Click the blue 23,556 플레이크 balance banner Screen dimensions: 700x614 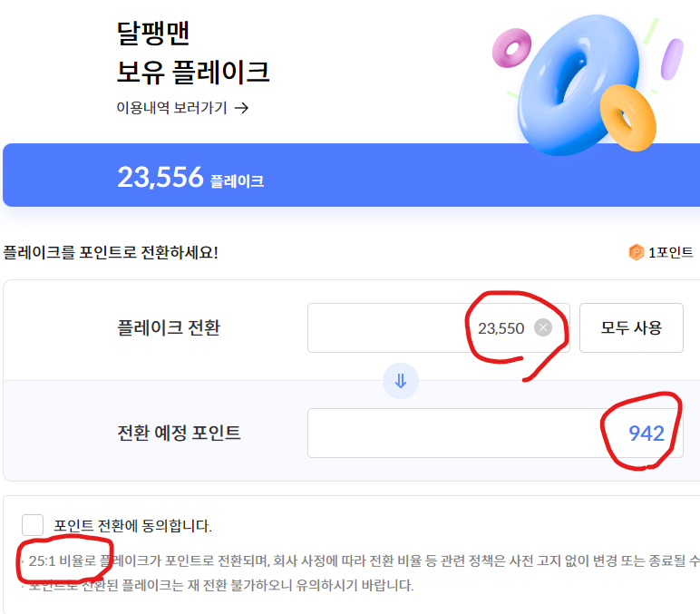coord(350,176)
